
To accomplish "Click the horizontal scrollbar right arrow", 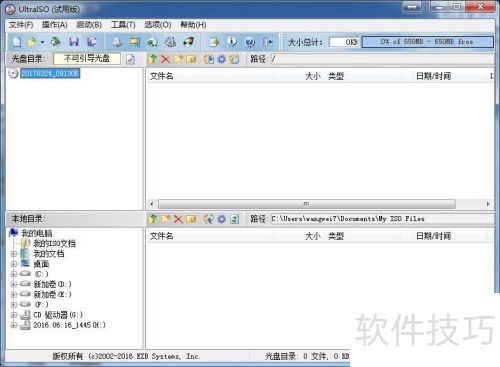I will coord(488,204).
